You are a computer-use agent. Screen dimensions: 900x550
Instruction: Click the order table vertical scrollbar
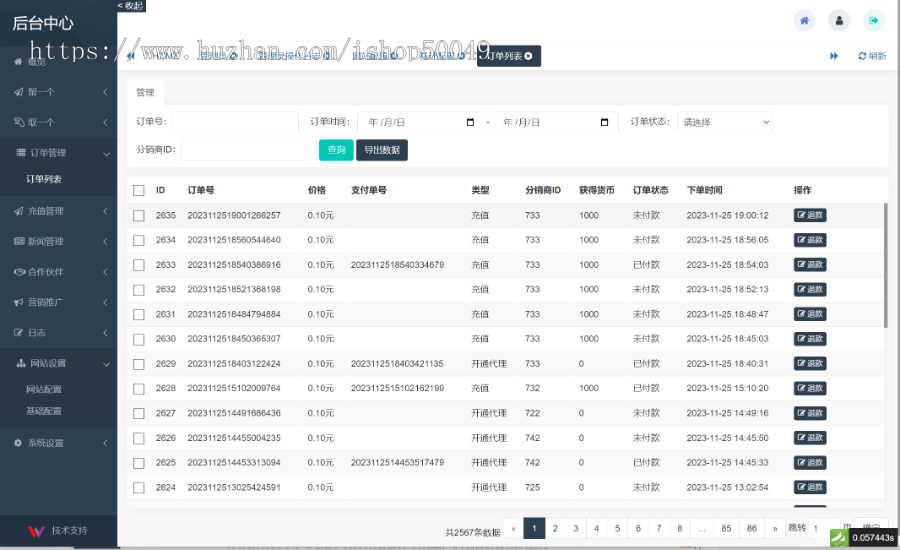point(886,265)
